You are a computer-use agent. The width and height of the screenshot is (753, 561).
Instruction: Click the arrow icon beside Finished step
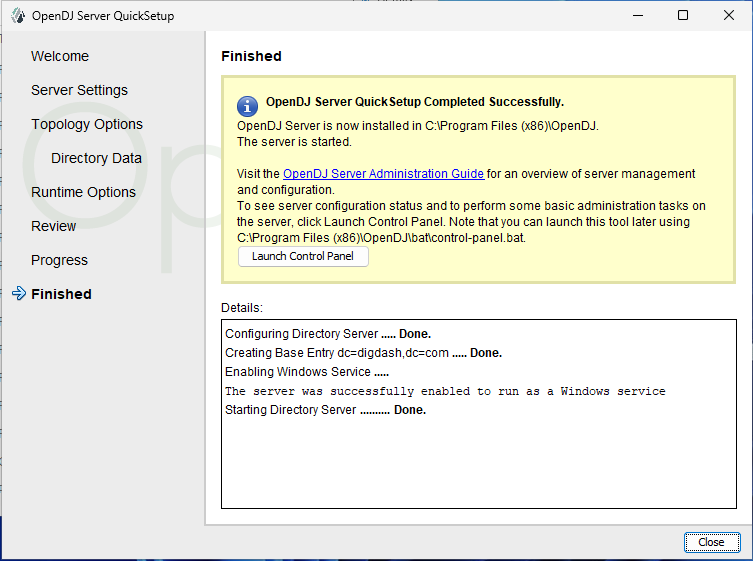click(18, 294)
